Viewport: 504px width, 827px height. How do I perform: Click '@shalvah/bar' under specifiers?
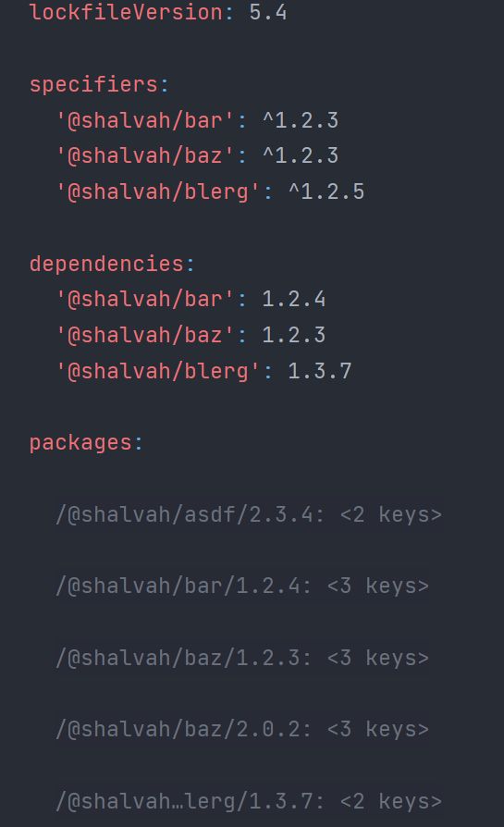145,121
